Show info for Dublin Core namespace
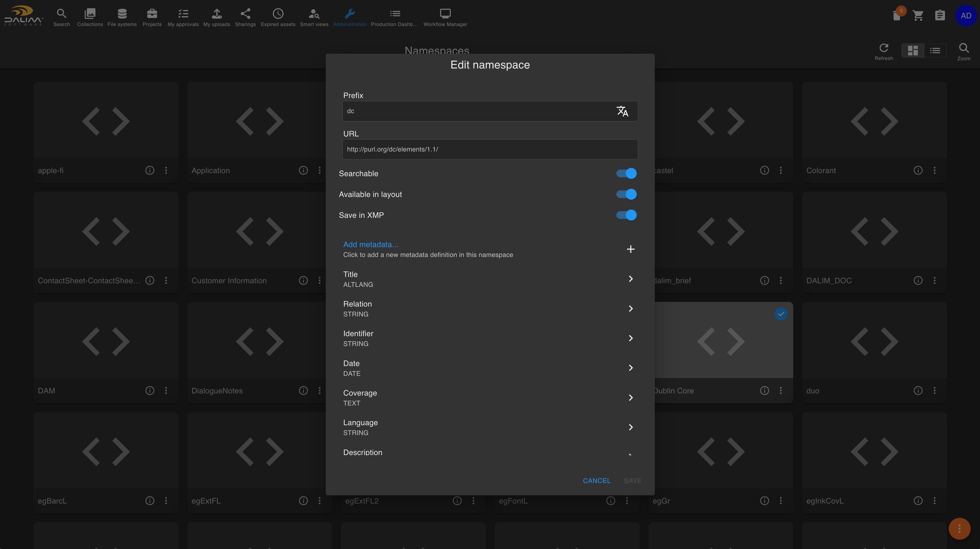This screenshot has height=549, width=980. tap(764, 391)
